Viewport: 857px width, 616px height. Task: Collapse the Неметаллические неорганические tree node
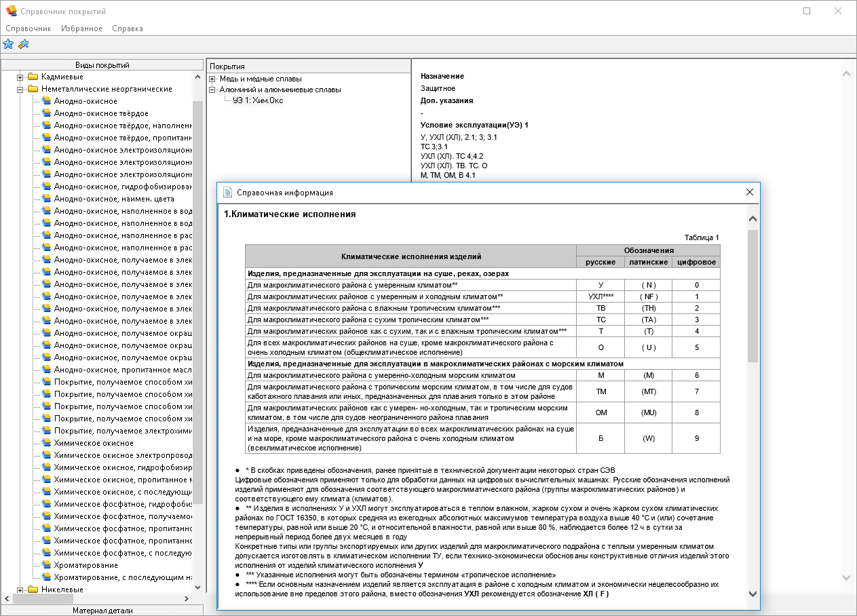(x=20, y=89)
